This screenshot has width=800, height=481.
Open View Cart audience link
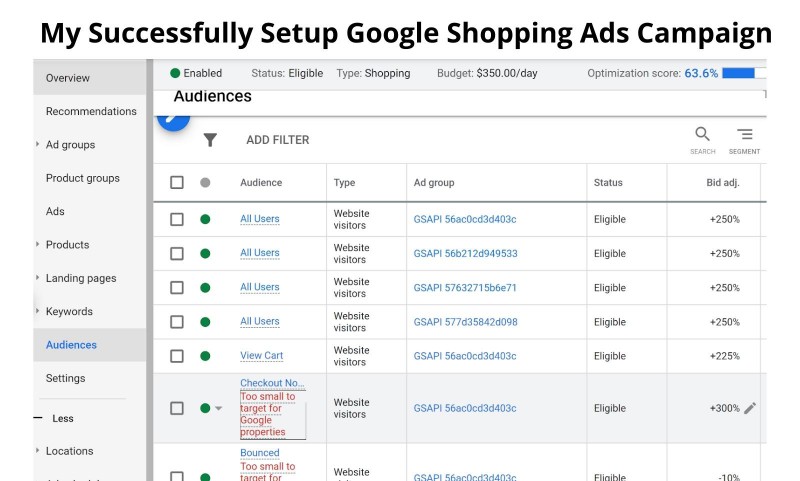(261, 356)
